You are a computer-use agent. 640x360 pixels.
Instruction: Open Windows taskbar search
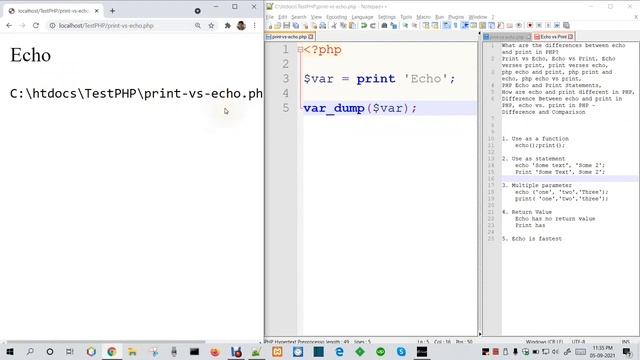pyautogui.click(x=30, y=351)
